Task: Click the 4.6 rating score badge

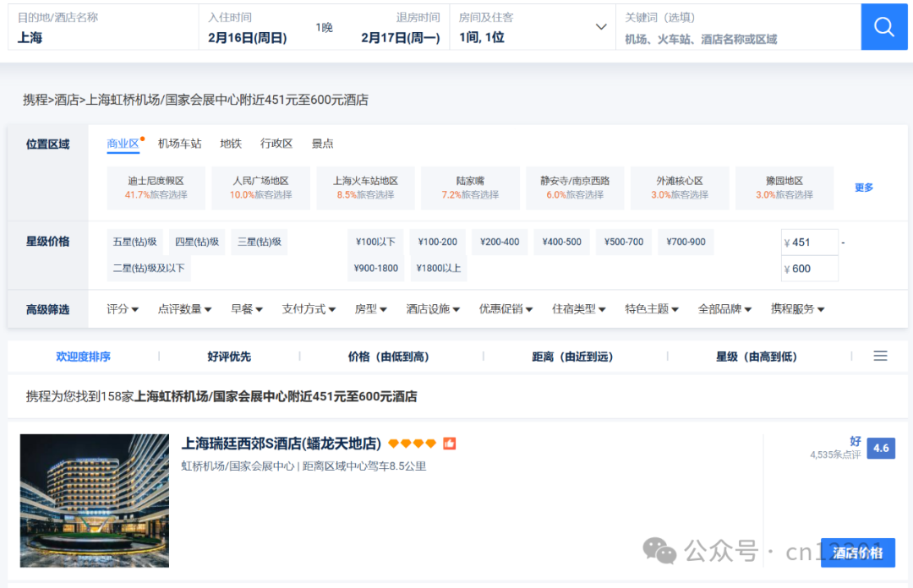Action: 881,449
